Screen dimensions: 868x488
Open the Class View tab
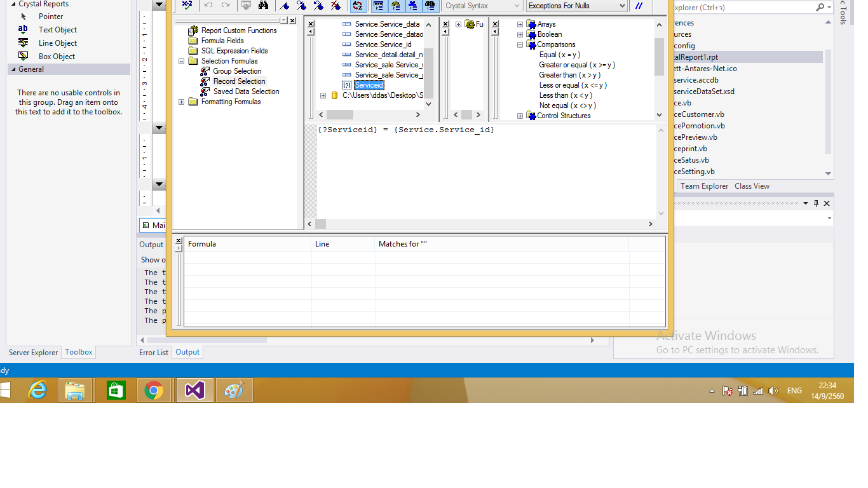click(752, 186)
